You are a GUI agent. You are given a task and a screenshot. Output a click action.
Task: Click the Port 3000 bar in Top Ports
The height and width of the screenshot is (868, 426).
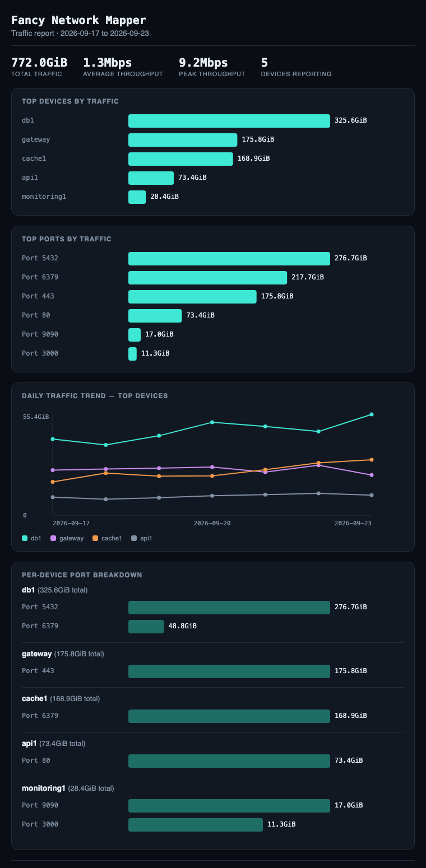[132, 354]
